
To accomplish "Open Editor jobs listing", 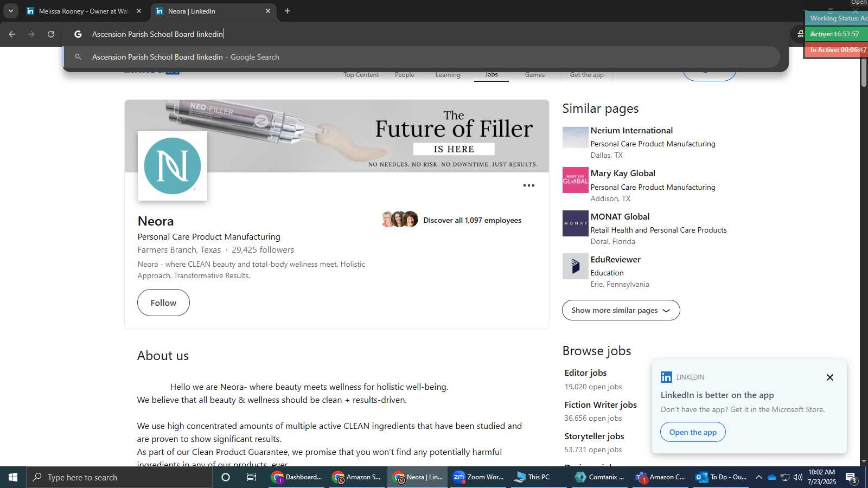I will (x=586, y=373).
